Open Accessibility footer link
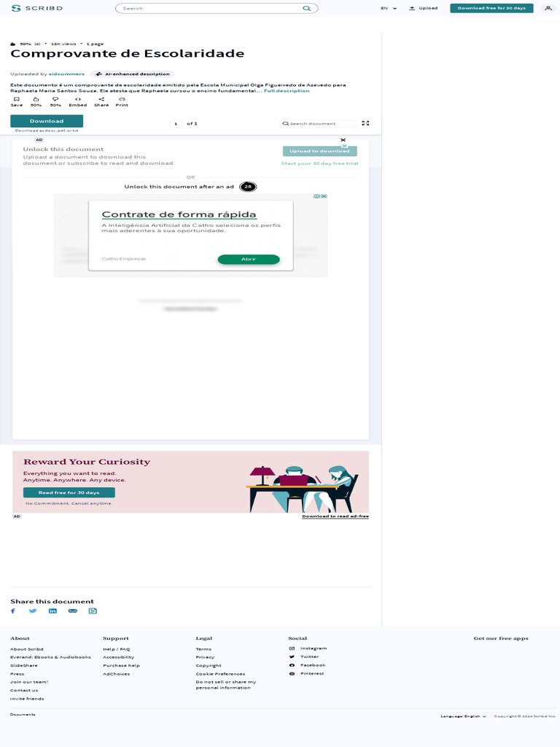This screenshot has width=560, height=747. pyautogui.click(x=119, y=657)
